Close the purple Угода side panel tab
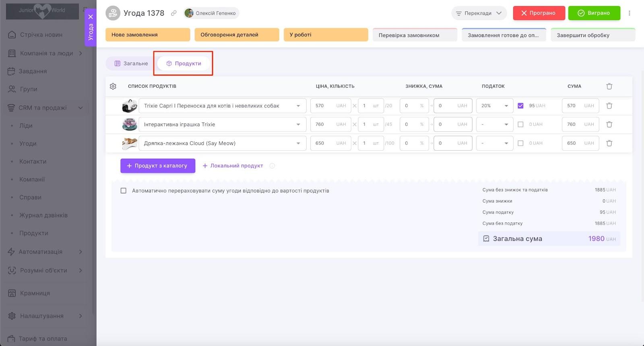 point(91,17)
